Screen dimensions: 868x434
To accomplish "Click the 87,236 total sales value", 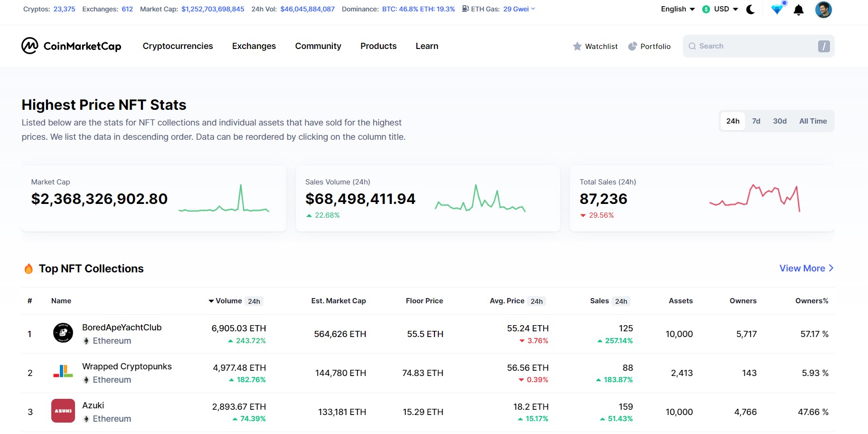I will (x=604, y=199).
